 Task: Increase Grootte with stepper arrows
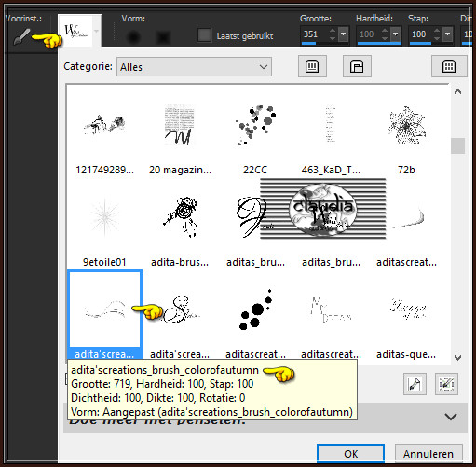[333, 31]
